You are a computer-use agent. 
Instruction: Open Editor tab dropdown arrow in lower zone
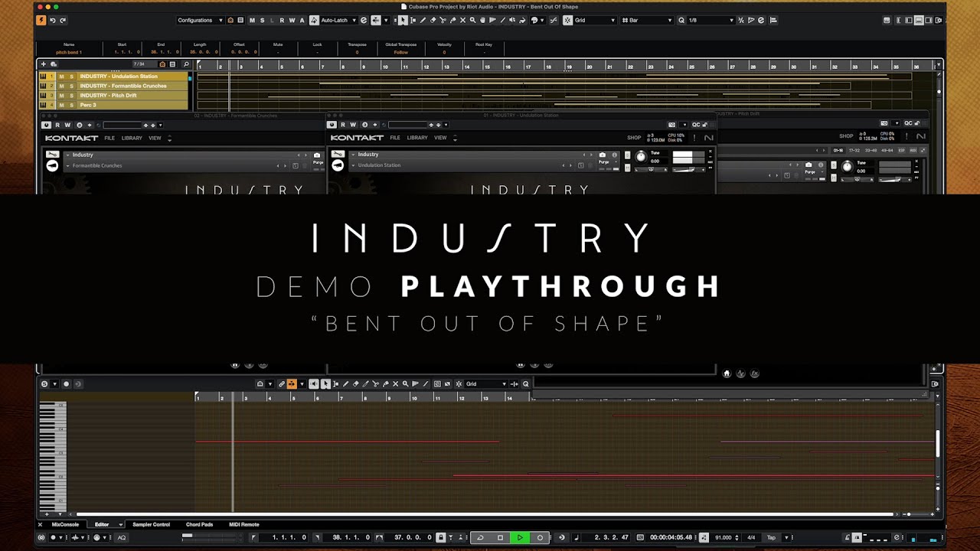pos(120,525)
